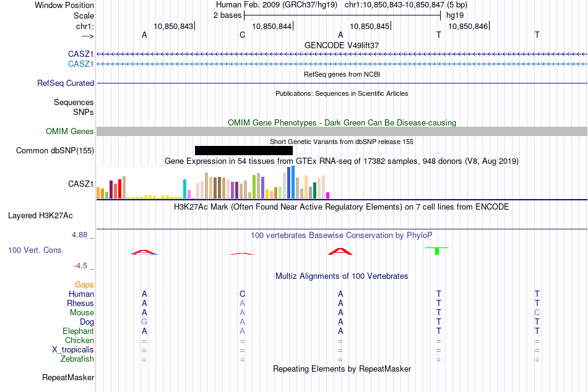This screenshot has width=588, height=392.
Task: Click the -4.5 PhyloP lower scale value
Action: 80,266
